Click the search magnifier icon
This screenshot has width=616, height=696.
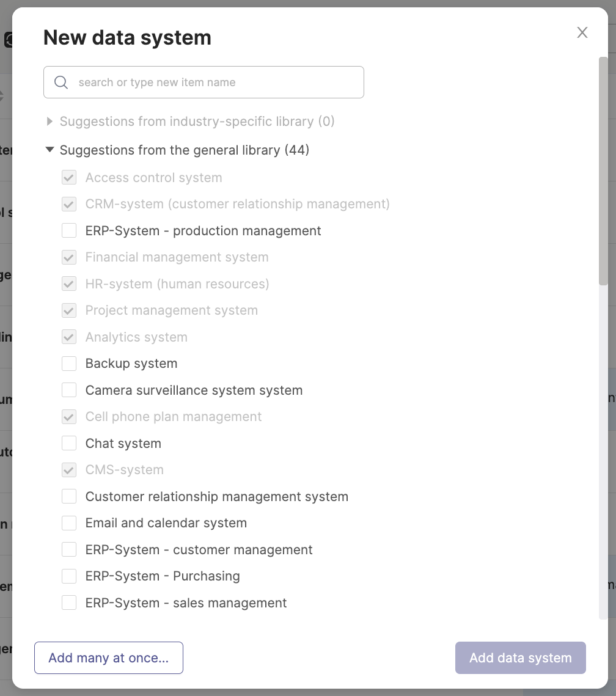point(61,82)
